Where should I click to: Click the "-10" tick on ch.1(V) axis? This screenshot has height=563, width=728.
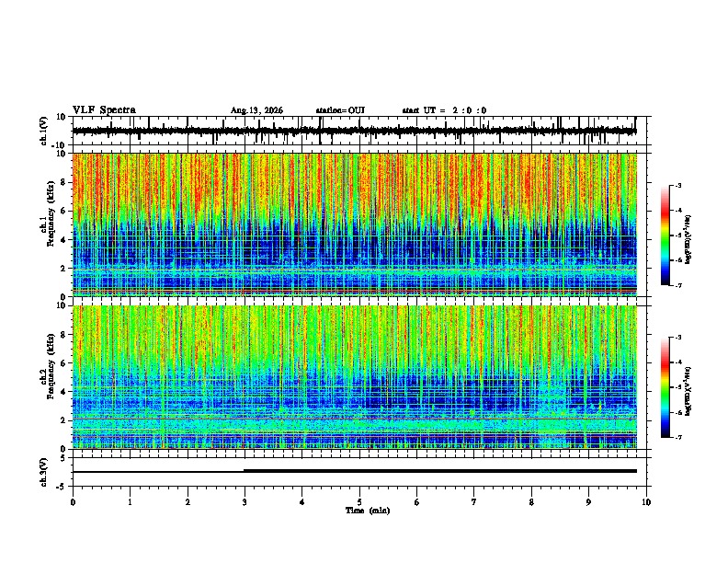(x=60, y=144)
